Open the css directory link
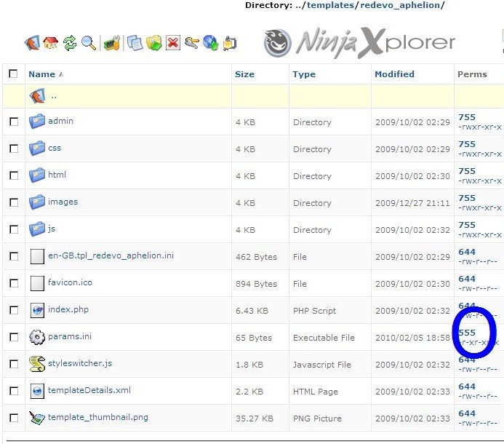The width and height of the screenshot is (504, 444). (55, 148)
